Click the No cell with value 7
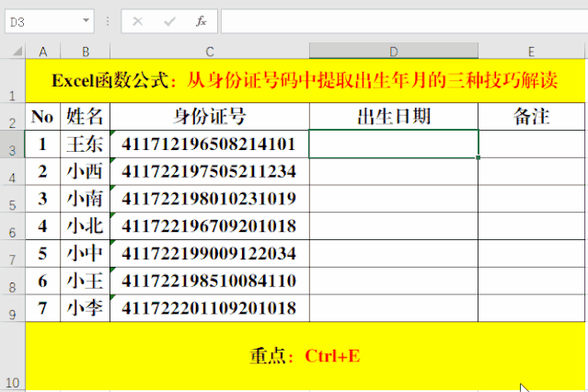 point(42,308)
